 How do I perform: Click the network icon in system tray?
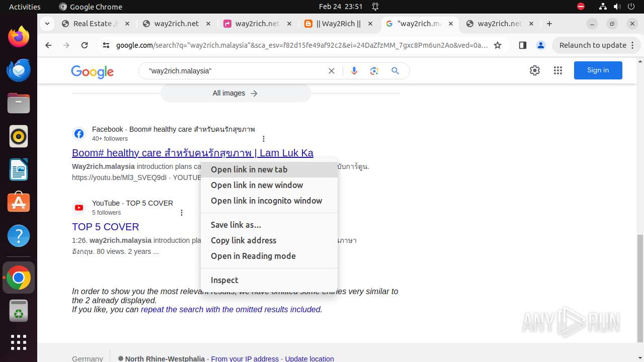tap(603, 7)
